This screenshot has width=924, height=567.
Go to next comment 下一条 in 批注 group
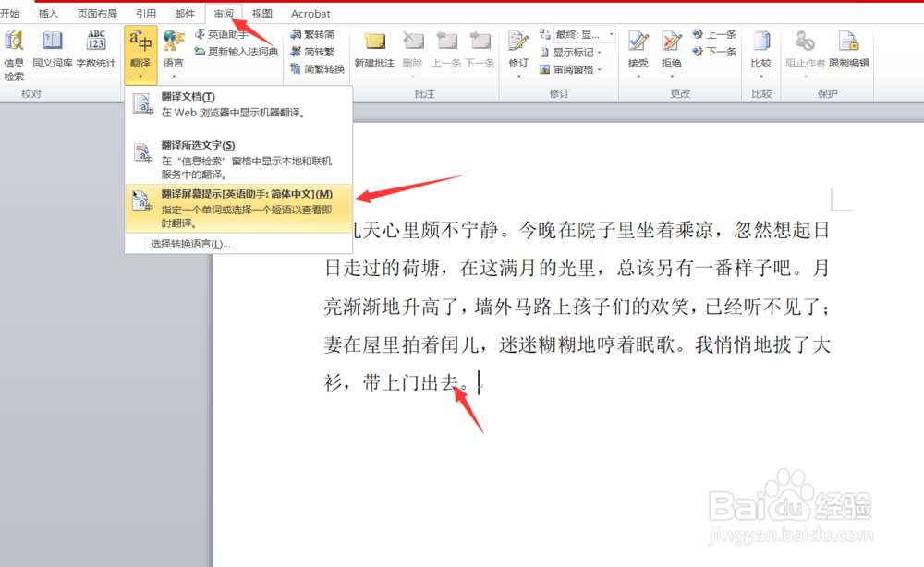(480, 50)
